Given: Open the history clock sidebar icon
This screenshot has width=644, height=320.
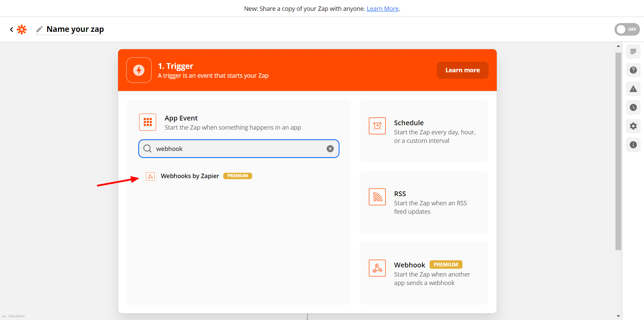Looking at the screenshot, I should coord(633,108).
